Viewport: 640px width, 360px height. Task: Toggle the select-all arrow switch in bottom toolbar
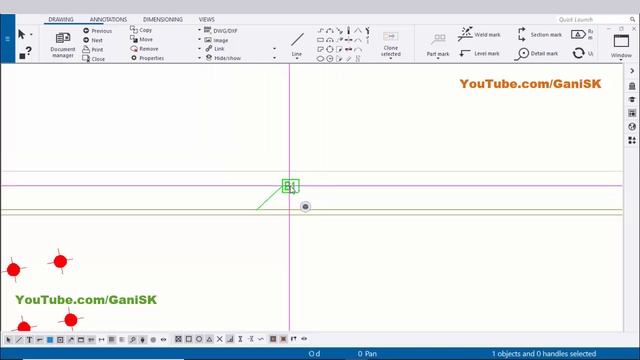coord(9,340)
